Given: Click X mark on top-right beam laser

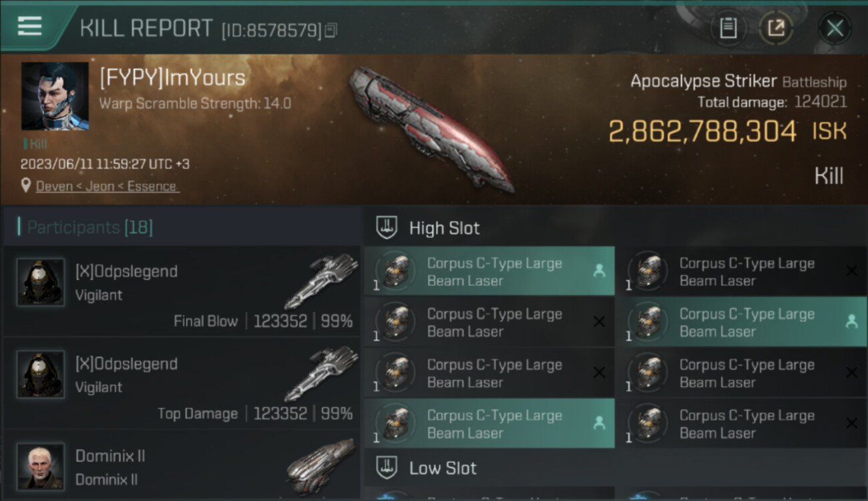Looking at the screenshot, I should tap(851, 271).
